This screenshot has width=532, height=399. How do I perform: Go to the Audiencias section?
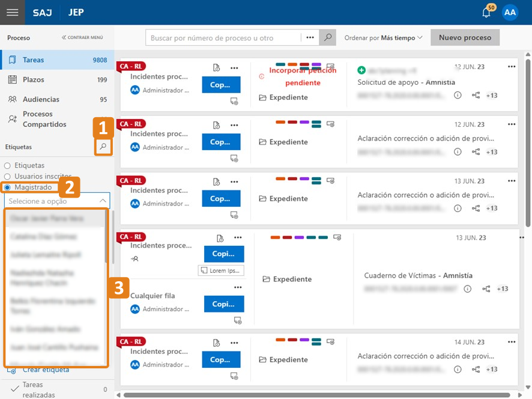pyautogui.click(x=41, y=99)
